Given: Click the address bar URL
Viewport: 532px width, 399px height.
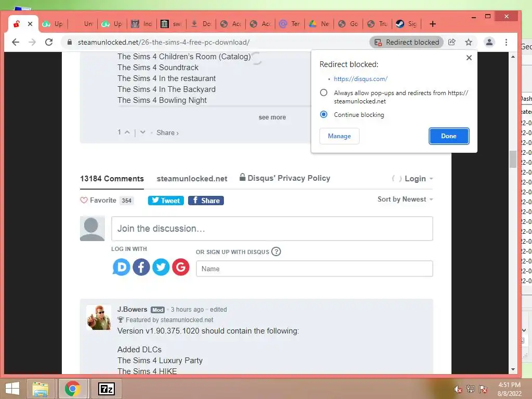Looking at the screenshot, I should [164, 42].
